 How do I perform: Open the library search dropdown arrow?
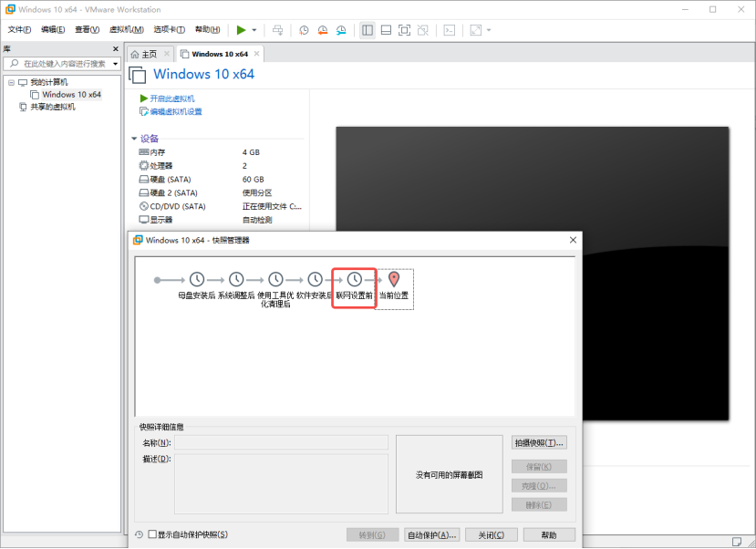[115, 64]
